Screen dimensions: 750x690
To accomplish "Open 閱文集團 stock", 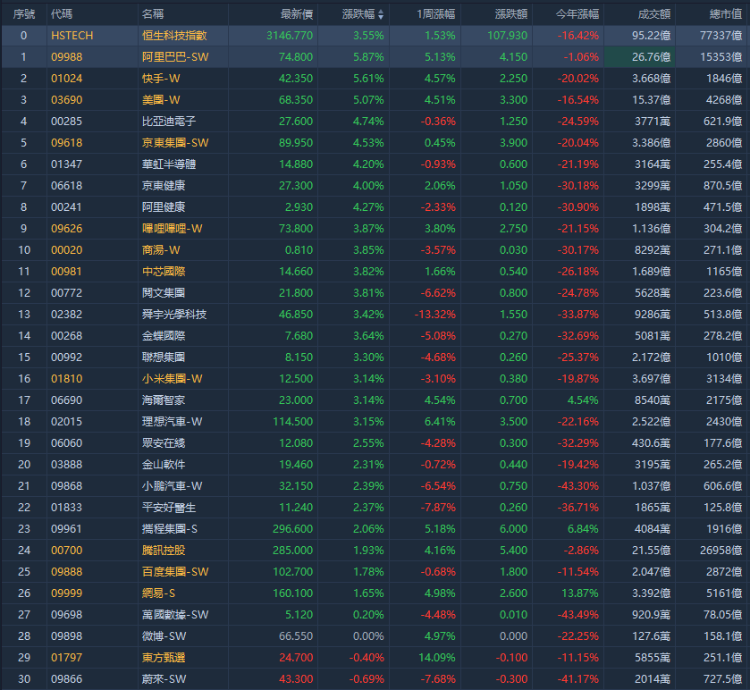I will coord(164,293).
